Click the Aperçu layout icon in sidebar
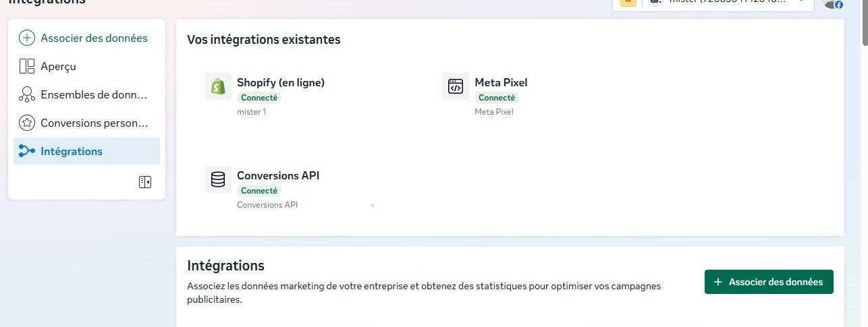The image size is (868, 327). tap(27, 66)
